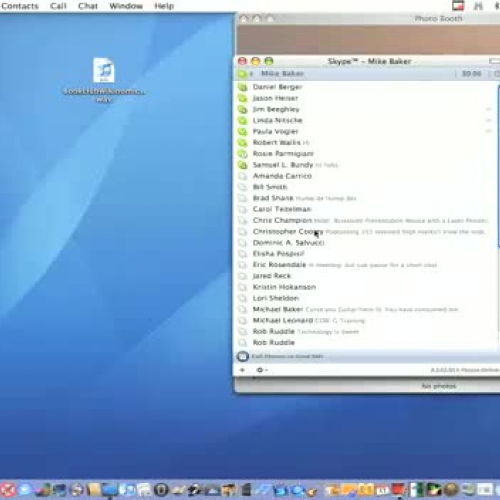The height and width of the screenshot is (500, 500).
Task: Click Elisha Pospisil's offline status icon
Action: pos(243,254)
